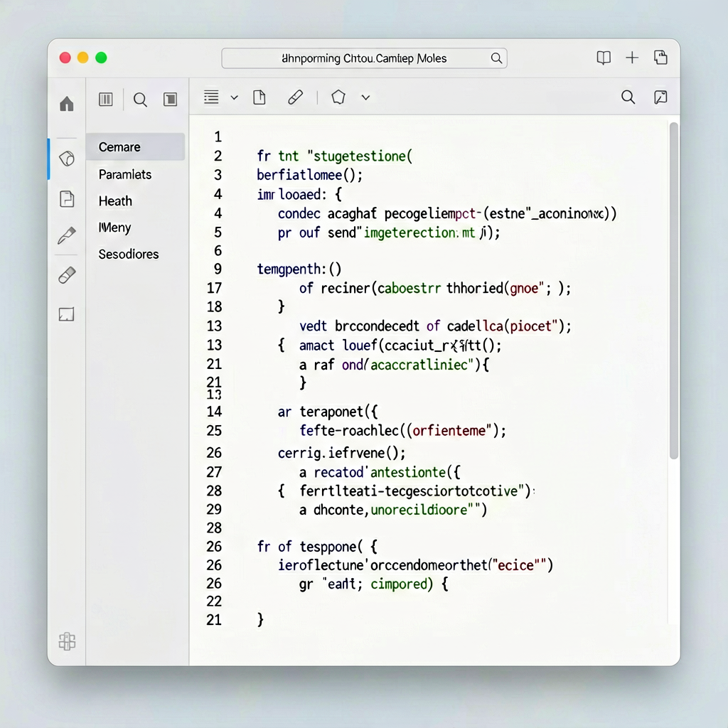
Task: Open the home icon in left rail
Action: 67,104
